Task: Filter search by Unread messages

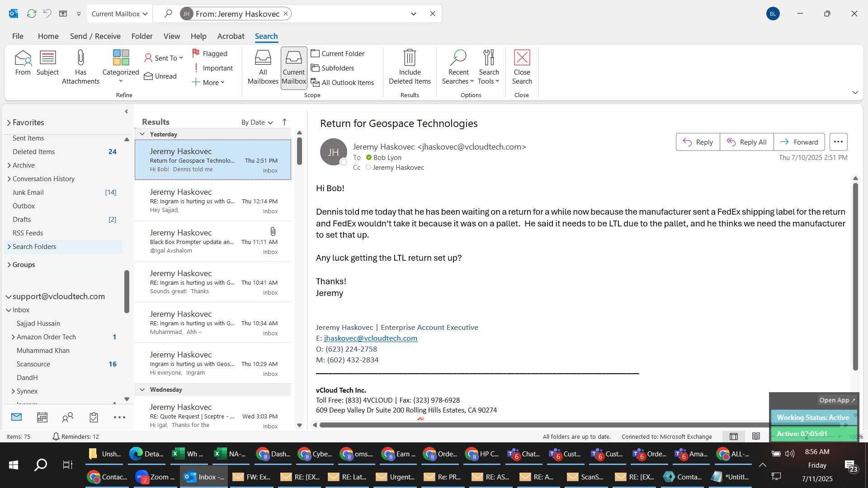Action: 160,76
